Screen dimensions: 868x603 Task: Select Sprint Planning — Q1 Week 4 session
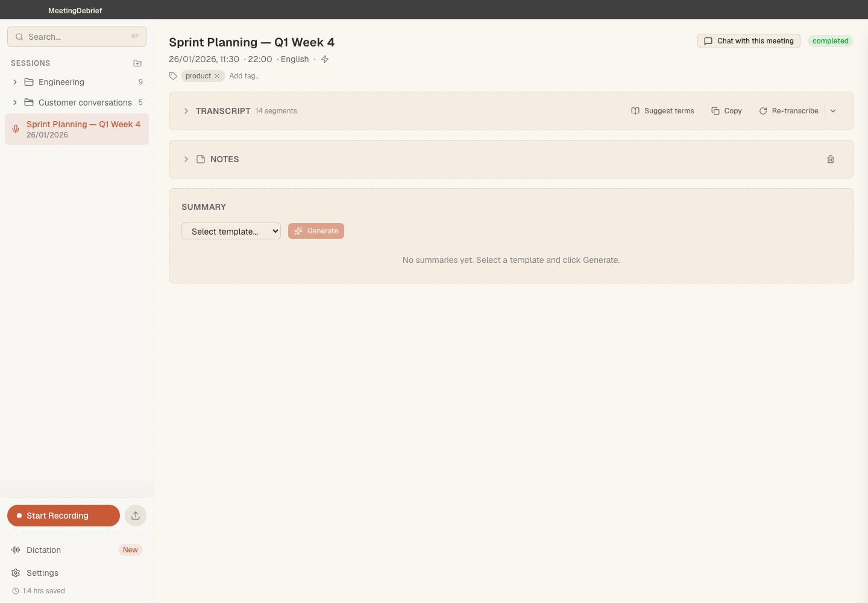click(77, 129)
